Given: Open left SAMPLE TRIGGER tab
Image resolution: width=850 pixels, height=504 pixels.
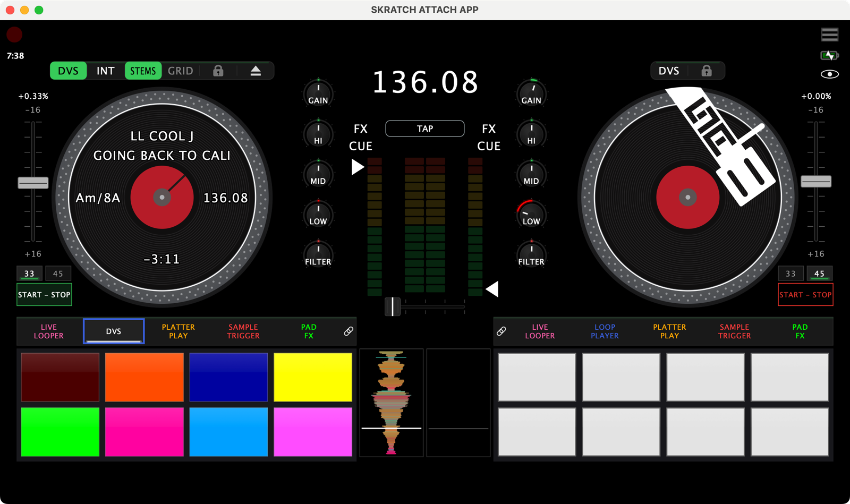Looking at the screenshot, I should pos(243,331).
